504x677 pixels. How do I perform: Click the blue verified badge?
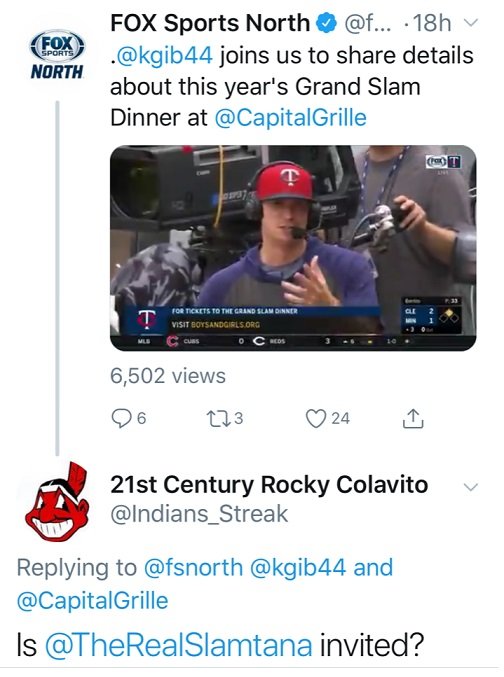point(327,23)
